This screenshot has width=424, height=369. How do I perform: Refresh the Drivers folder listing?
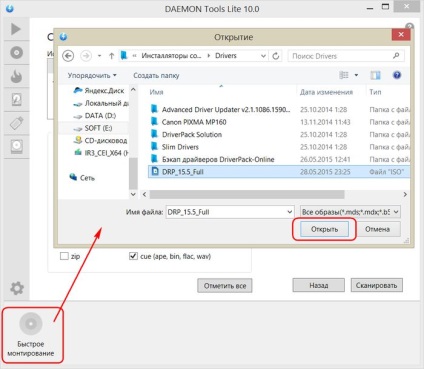(276, 56)
